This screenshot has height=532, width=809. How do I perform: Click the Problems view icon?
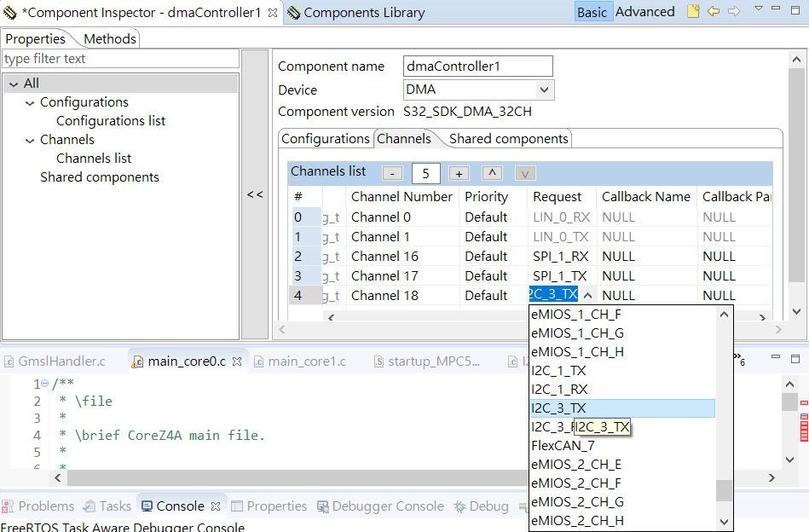tap(8, 506)
